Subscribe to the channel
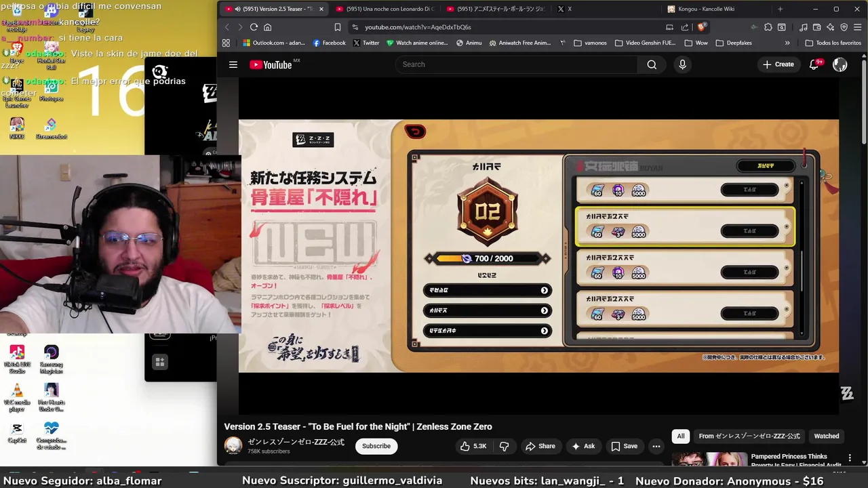 376,446
